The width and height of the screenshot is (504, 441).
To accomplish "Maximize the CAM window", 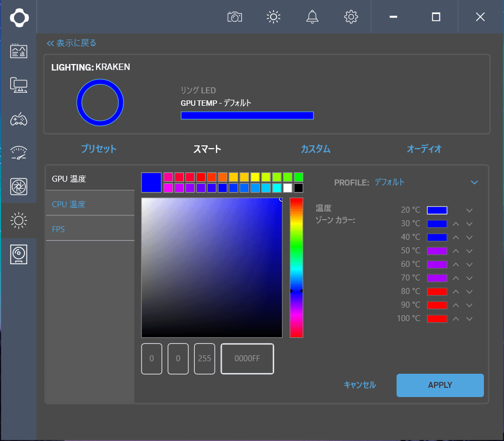I will coord(436,17).
